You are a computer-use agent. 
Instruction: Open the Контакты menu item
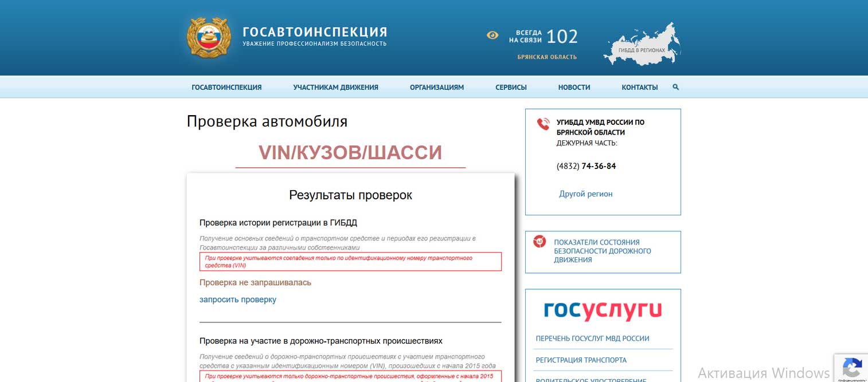click(640, 88)
